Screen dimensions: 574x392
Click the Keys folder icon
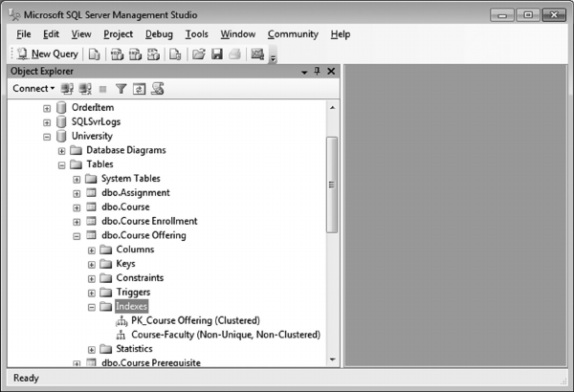pyautogui.click(x=106, y=264)
